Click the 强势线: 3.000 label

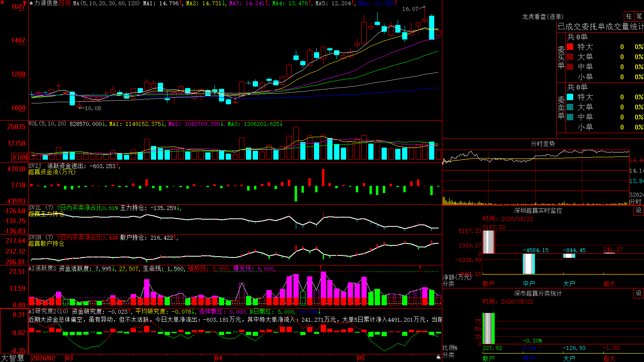tap(208, 269)
